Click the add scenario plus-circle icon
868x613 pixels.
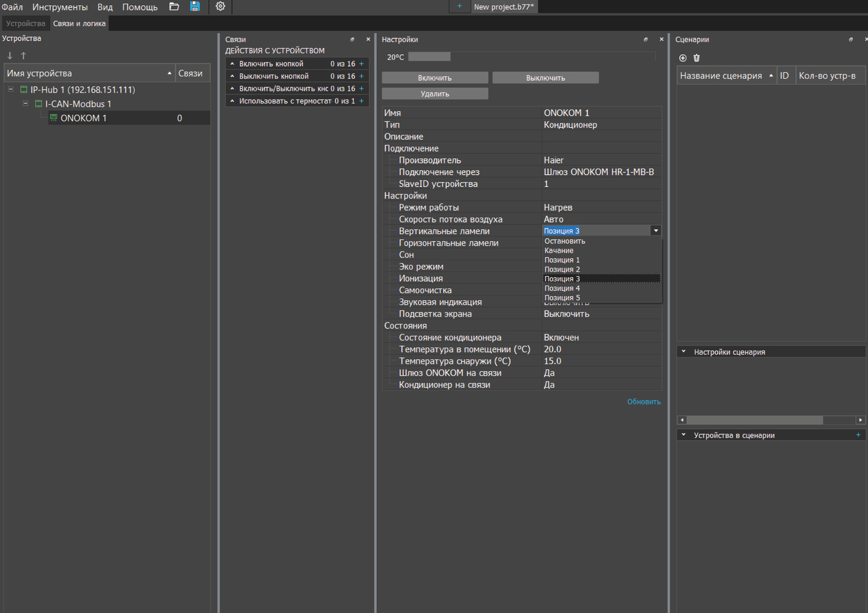click(683, 58)
